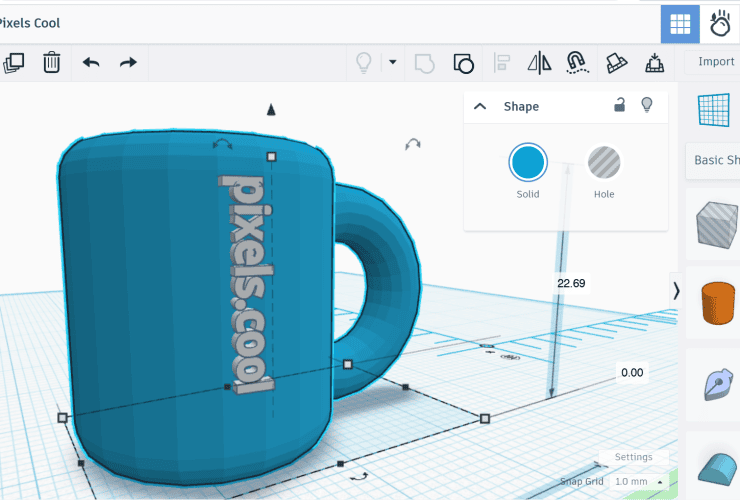Pick the blue round roof shape

tap(718, 468)
